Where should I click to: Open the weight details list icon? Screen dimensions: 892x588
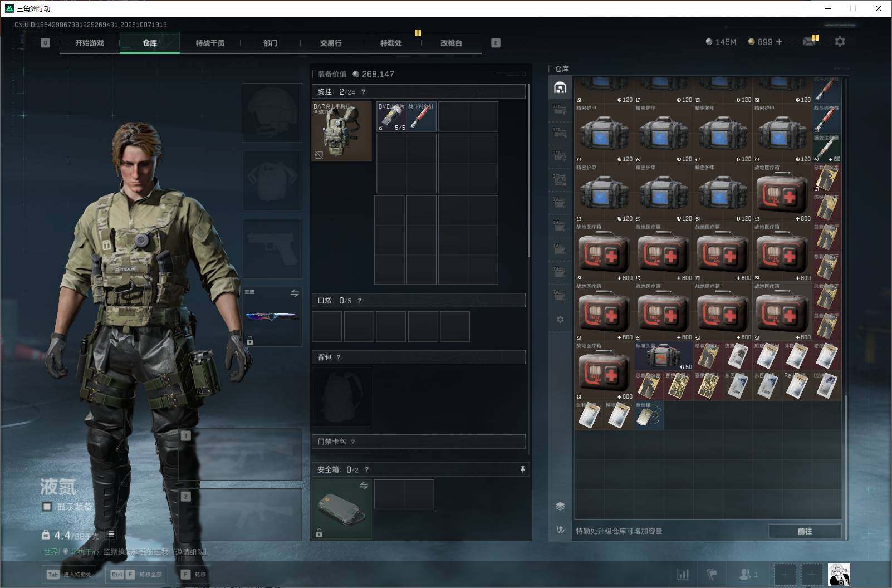pyautogui.click(x=111, y=535)
